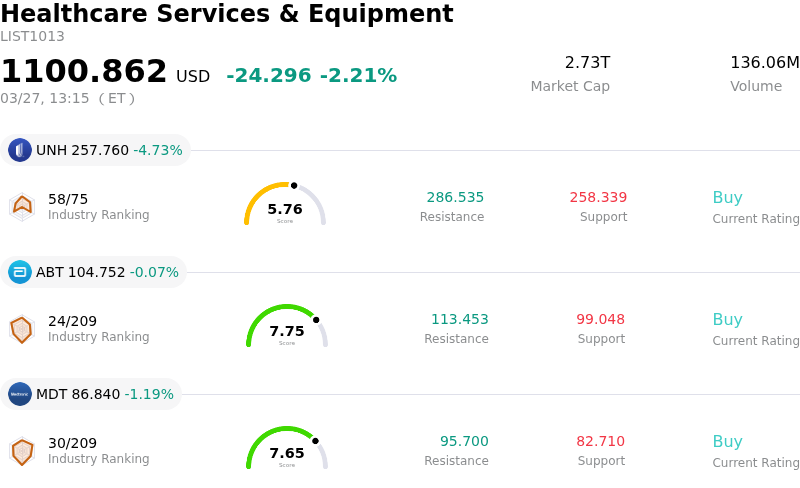Click the ABT support value 99.048
This screenshot has width=800, height=488.
tap(600, 320)
